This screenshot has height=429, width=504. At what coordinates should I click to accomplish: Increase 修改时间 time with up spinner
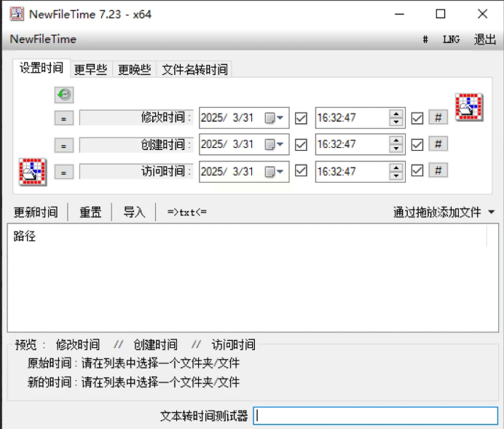click(396, 114)
